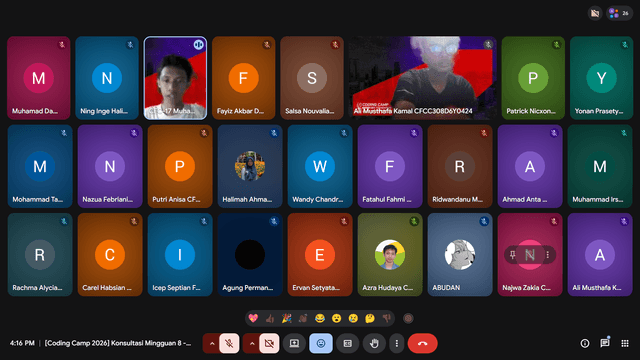Select Ahmad Anta participant tile
Image resolution: width=640 pixels, height=360 pixels.
(530, 166)
